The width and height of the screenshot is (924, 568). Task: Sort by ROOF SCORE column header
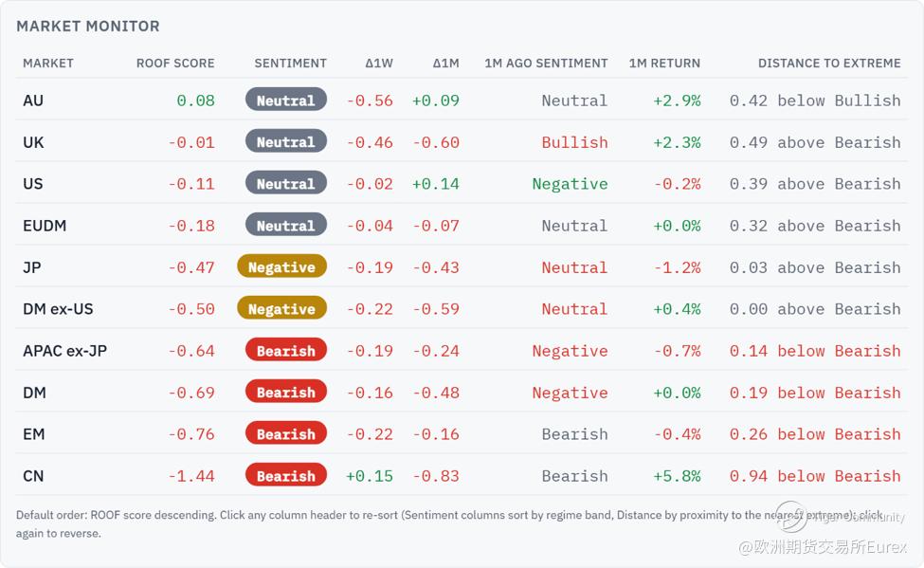pyautogui.click(x=175, y=64)
